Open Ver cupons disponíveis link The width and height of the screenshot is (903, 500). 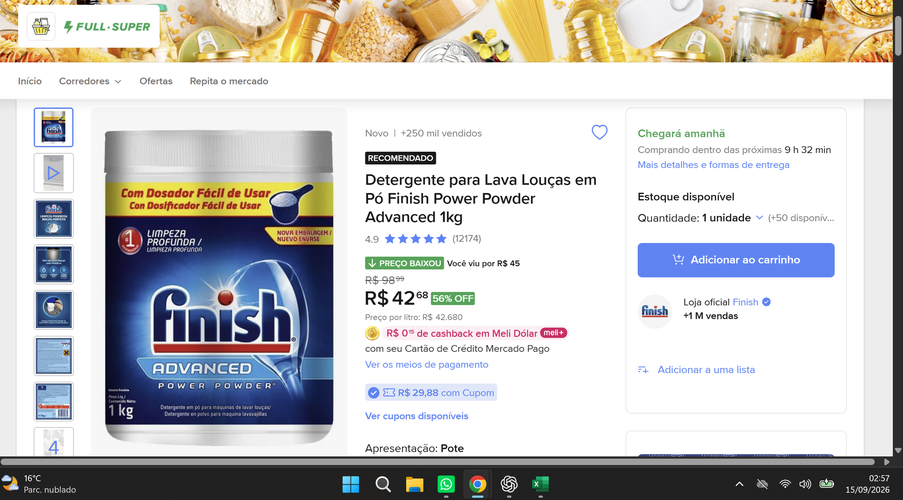point(416,416)
